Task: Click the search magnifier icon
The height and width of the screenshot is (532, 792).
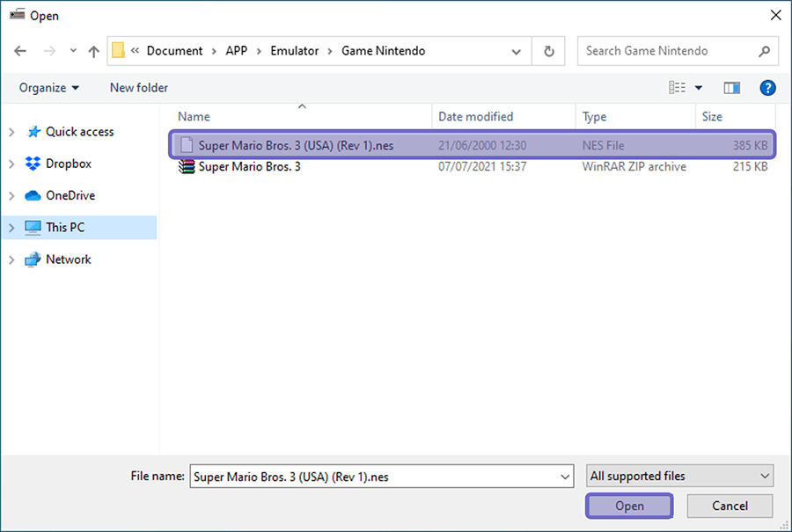Action: [x=764, y=51]
